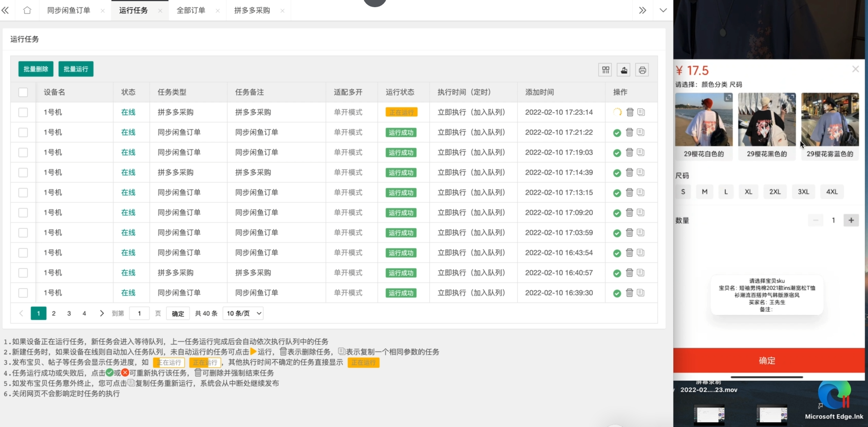Screen dimensions: 868x427
Task: Open the 10 条/页 page size dropdown
Action: pos(243,313)
